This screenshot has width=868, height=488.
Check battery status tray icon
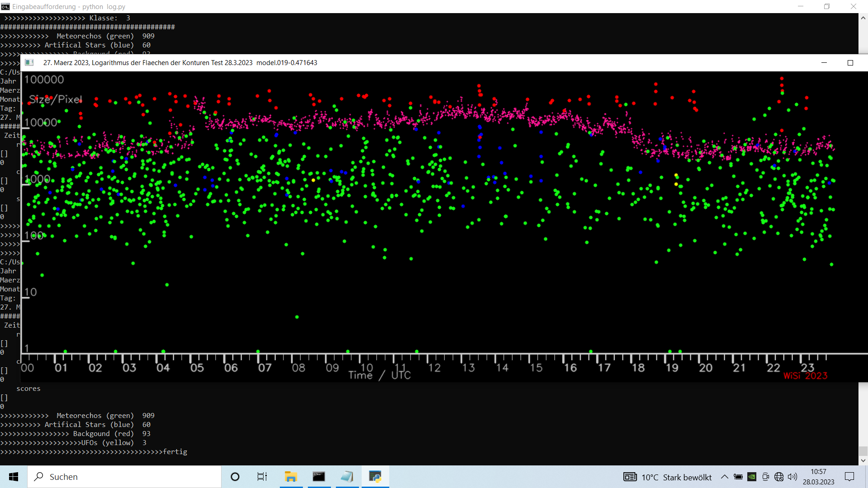click(x=738, y=477)
